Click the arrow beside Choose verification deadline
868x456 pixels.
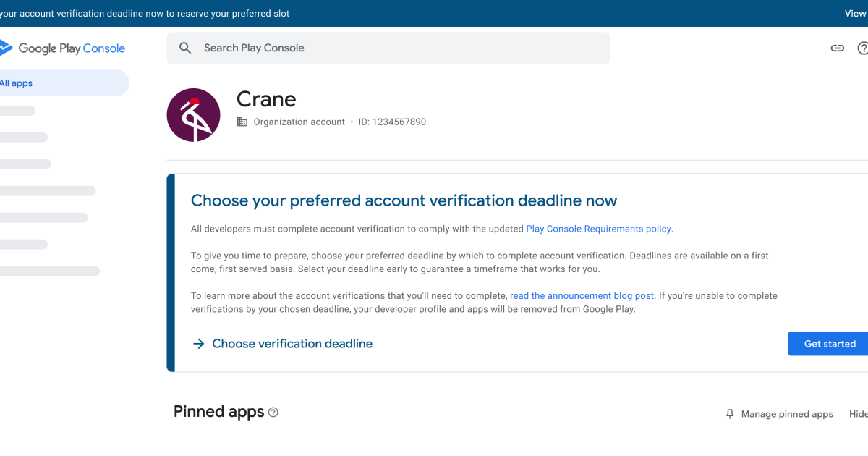[x=199, y=344]
